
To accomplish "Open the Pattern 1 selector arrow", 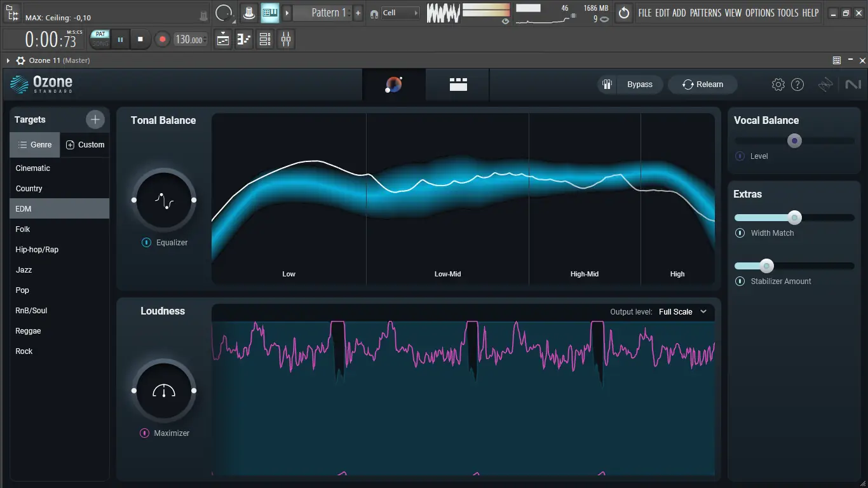I will click(287, 12).
